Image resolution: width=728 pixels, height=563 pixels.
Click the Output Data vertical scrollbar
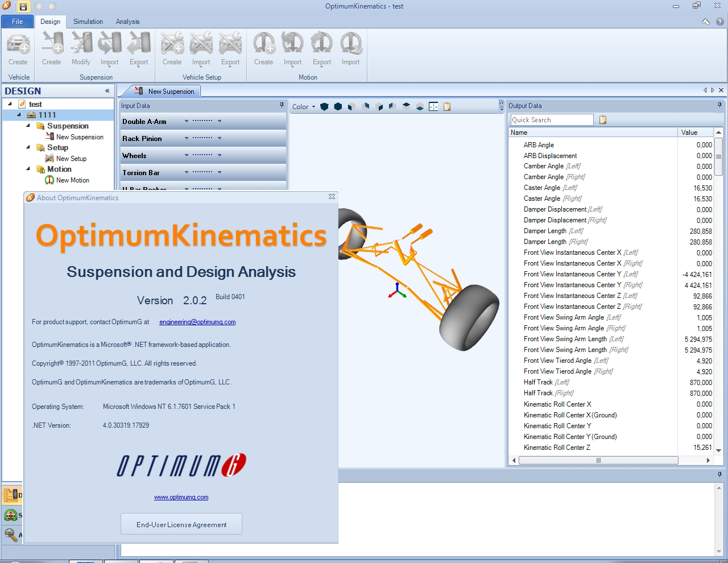pos(719,156)
